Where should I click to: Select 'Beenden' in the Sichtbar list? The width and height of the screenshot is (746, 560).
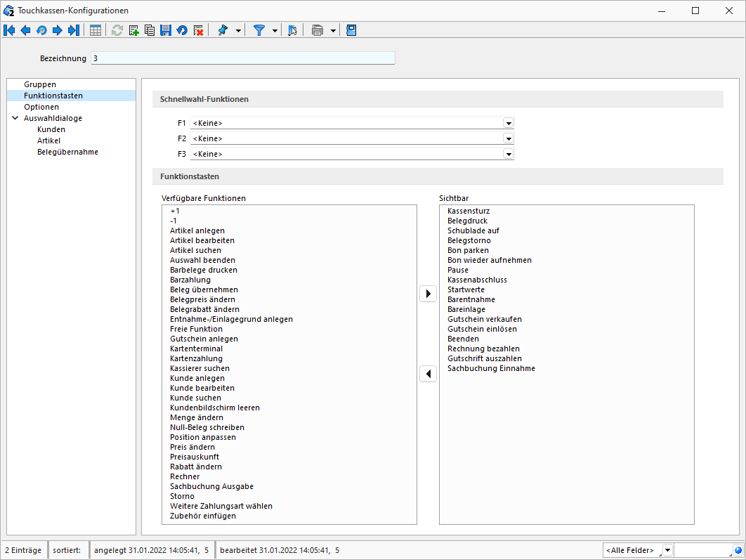coord(463,339)
